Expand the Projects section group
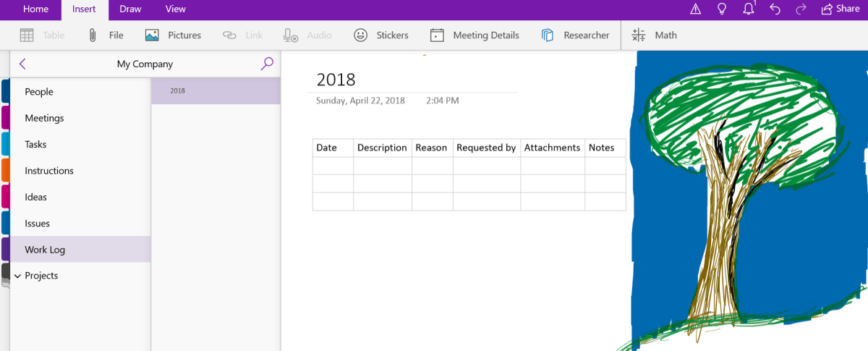Image resolution: width=868 pixels, height=351 pixels. click(x=17, y=276)
